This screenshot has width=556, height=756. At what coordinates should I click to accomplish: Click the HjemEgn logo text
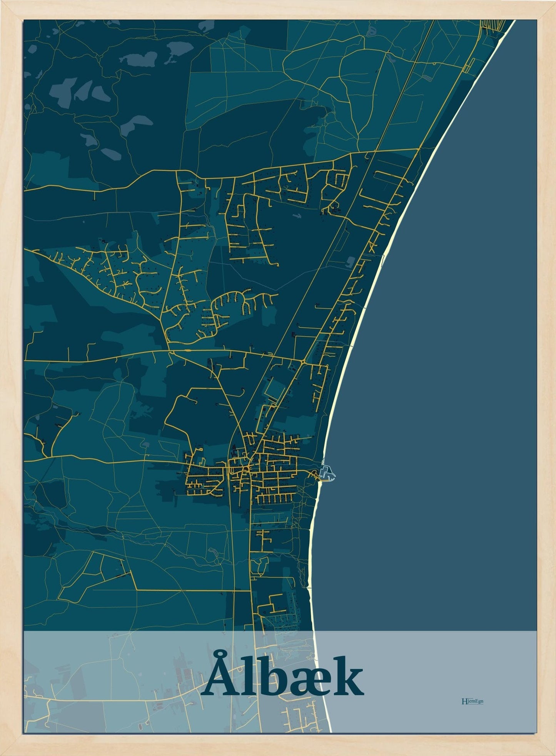472,701
